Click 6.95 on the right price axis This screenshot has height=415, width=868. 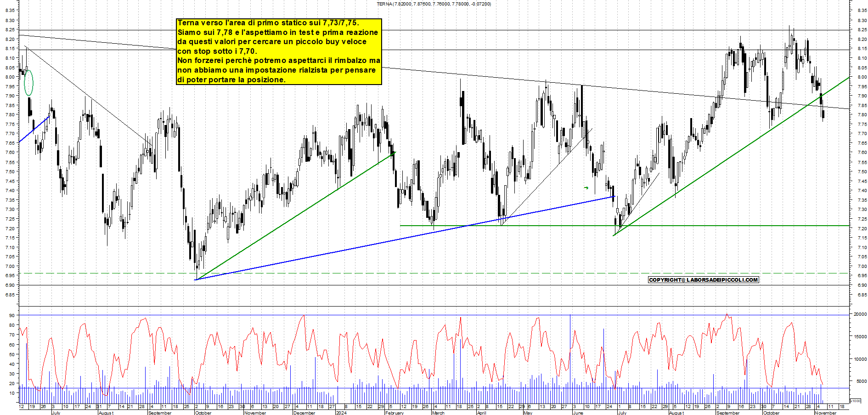[862, 276]
